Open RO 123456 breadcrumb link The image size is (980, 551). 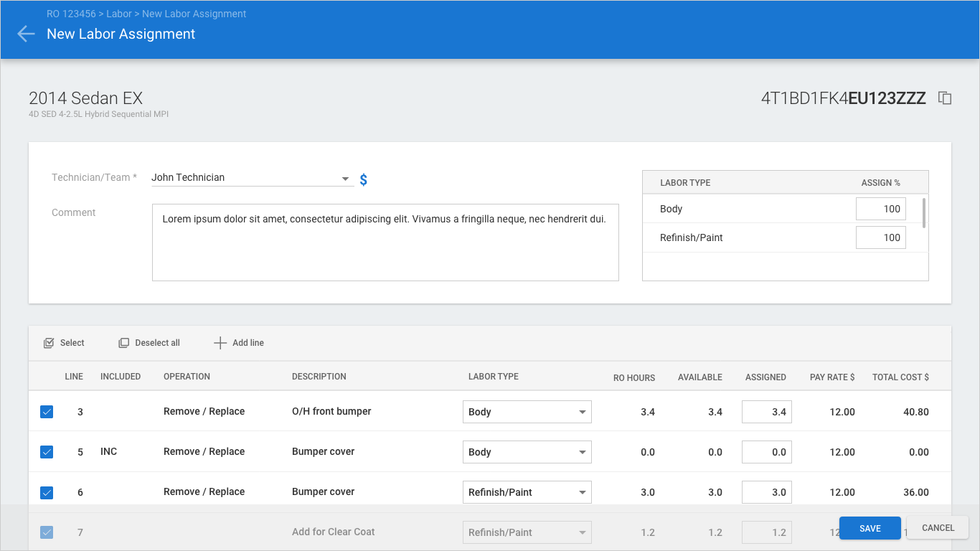(x=71, y=14)
